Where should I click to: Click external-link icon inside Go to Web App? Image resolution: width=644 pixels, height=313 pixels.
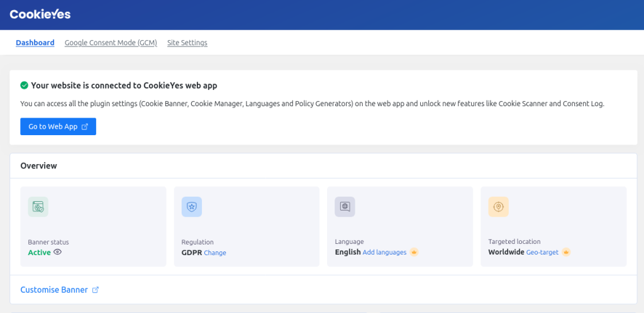click(85, 126)
